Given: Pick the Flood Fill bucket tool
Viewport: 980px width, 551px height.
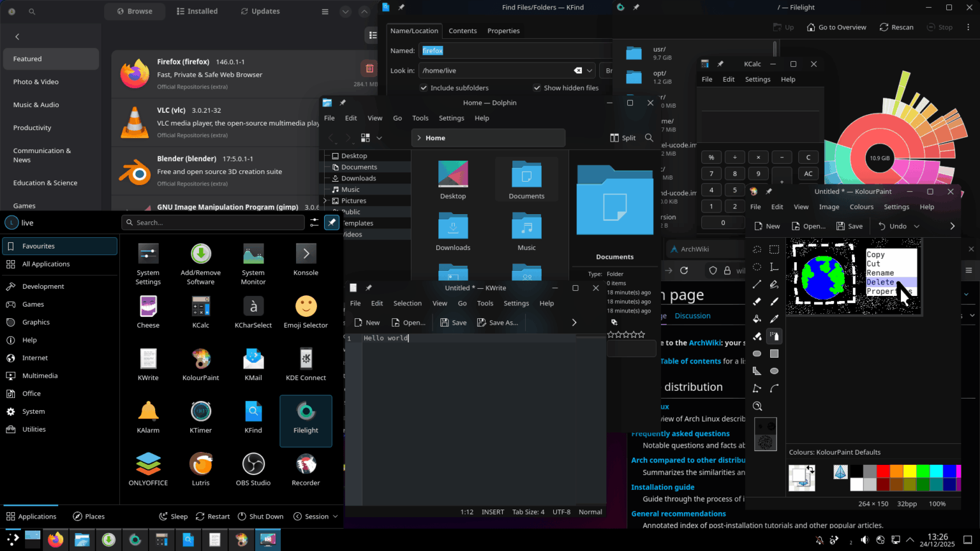Looking at the screenshot, I should (757, 319).
